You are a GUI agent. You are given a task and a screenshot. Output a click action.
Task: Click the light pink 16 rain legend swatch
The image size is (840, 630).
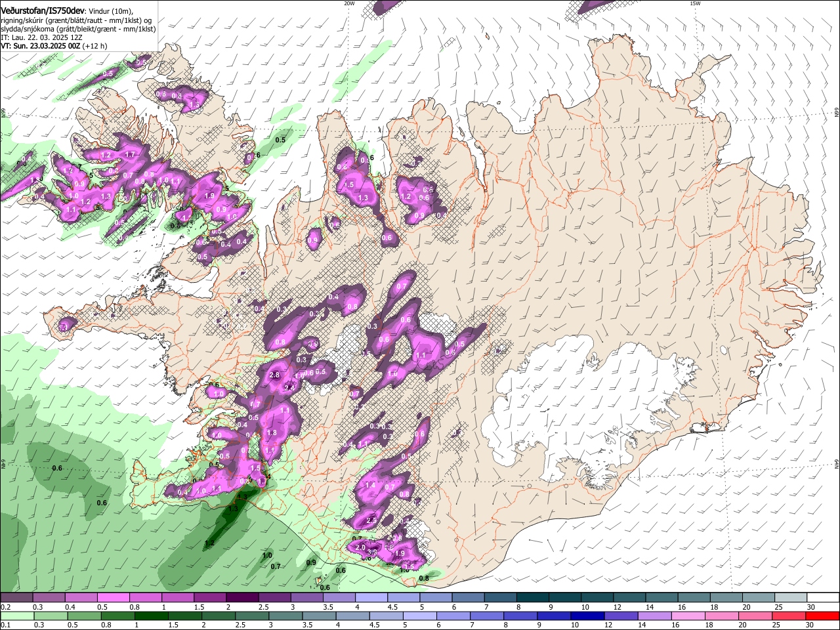pyautogui.click(x=688, y=616)
